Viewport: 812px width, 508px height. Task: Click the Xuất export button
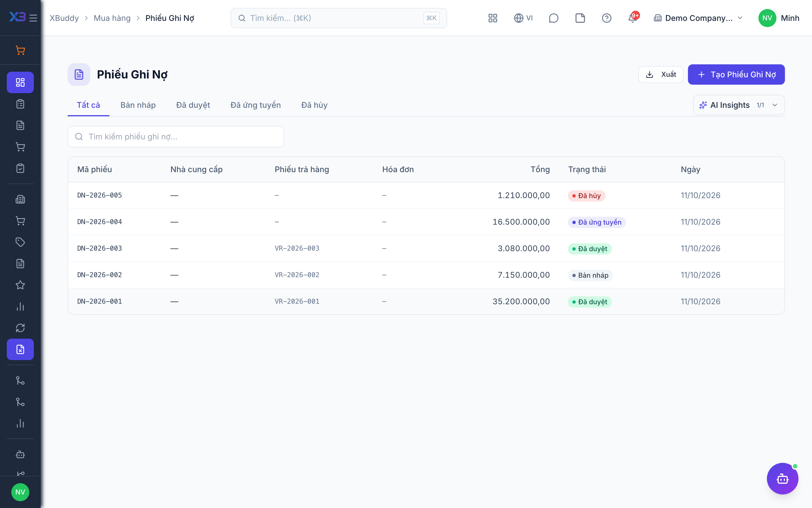tap(660, 74)
